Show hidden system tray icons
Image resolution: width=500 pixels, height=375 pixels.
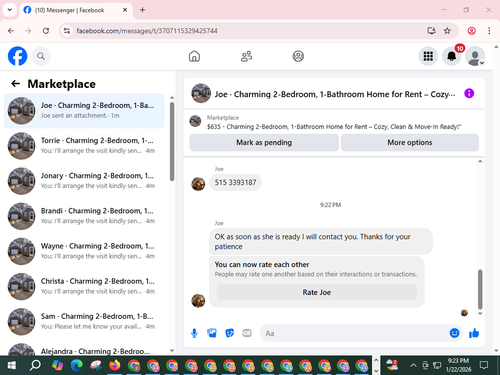tap(413, 365)
